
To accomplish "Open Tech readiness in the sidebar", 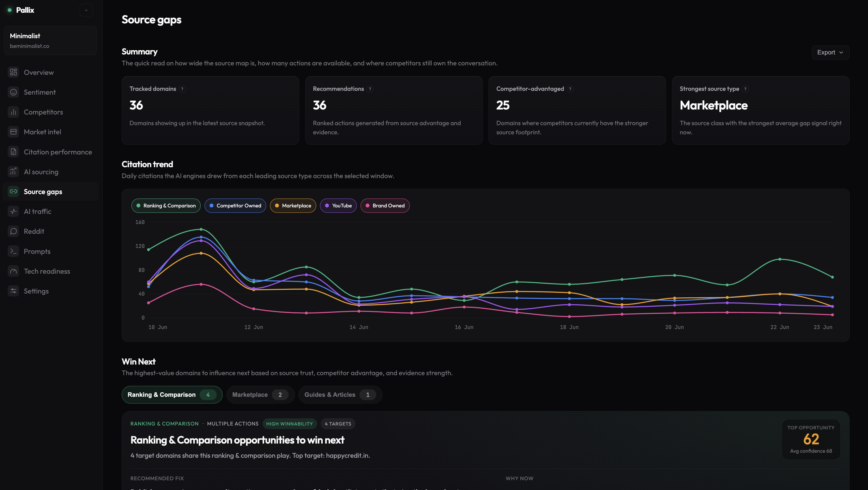I will (x=50, y=271).
